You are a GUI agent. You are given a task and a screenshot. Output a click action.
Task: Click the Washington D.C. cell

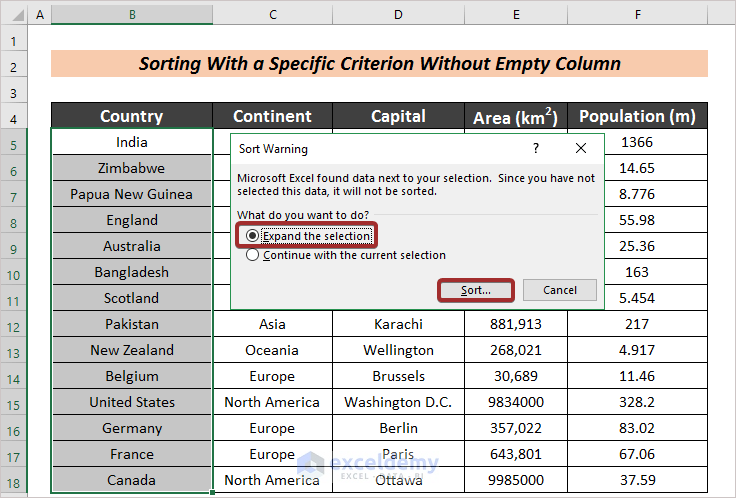pos(398,402)
